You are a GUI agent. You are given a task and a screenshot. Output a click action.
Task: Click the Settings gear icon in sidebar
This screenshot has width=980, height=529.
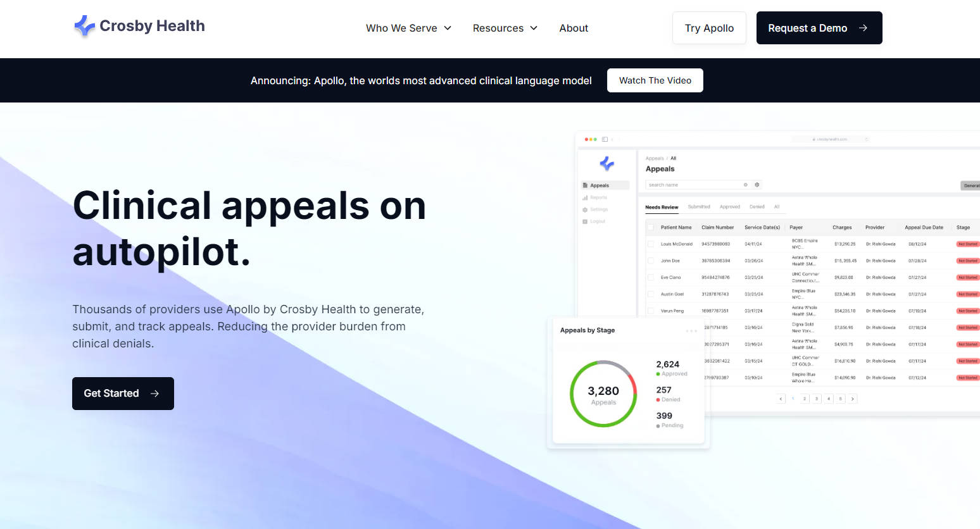click(585, 209)
